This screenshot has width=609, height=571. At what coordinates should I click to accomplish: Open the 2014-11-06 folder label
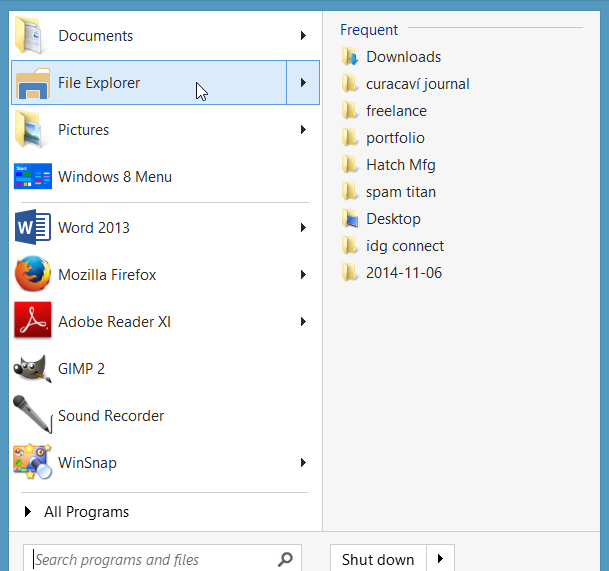(x=404, y=273)
